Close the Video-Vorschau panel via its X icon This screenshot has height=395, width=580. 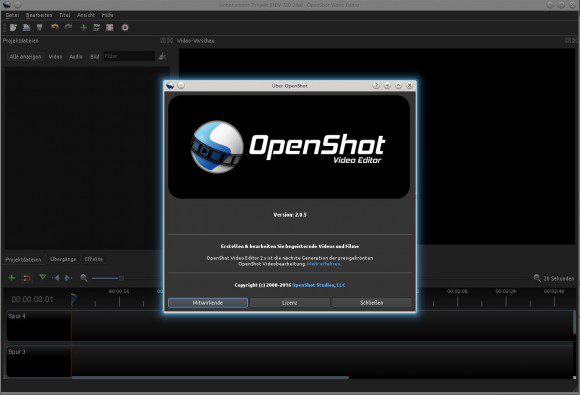tap(575, 40)
